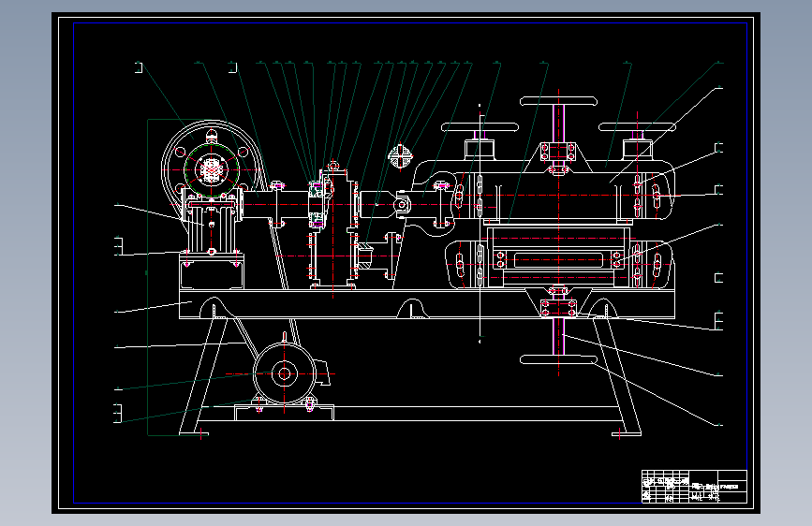Click the title block in drawing corner
812x526 pixels.
pyautogui.click(x=694, y=486)
